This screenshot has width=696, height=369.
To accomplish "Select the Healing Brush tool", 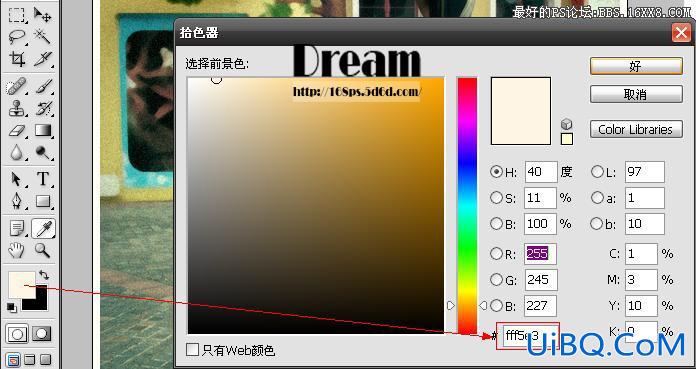I will coord(17,87).
